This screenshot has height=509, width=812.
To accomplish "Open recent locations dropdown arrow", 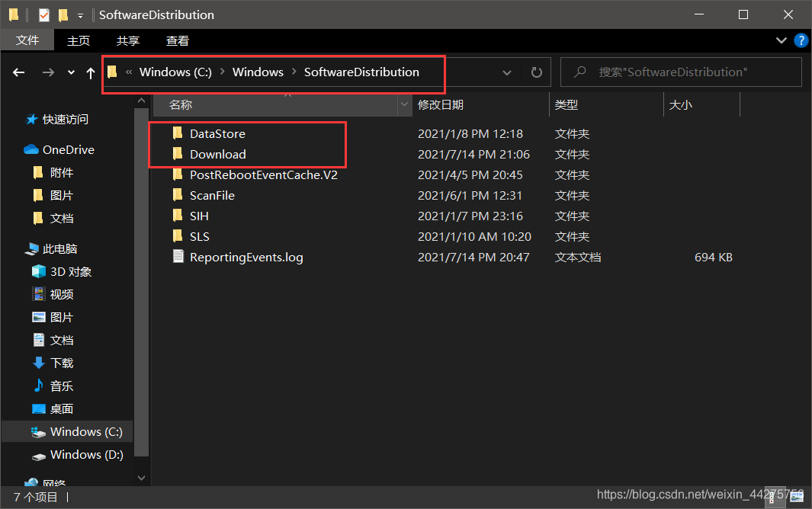I will pyautogui.click(x=71, y=72).
